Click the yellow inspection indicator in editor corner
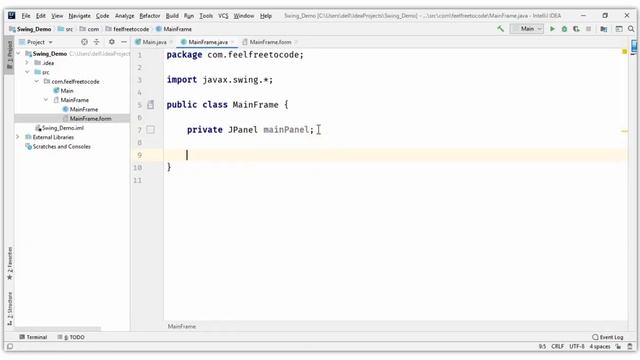Screen dimensions: 640x360 coord(624,52)
